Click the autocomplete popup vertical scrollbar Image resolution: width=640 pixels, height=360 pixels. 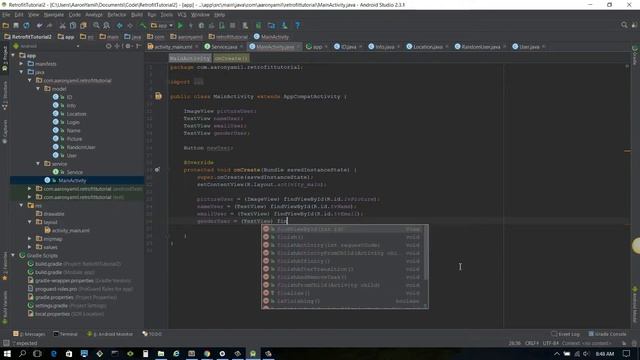(x=426, y=253)
